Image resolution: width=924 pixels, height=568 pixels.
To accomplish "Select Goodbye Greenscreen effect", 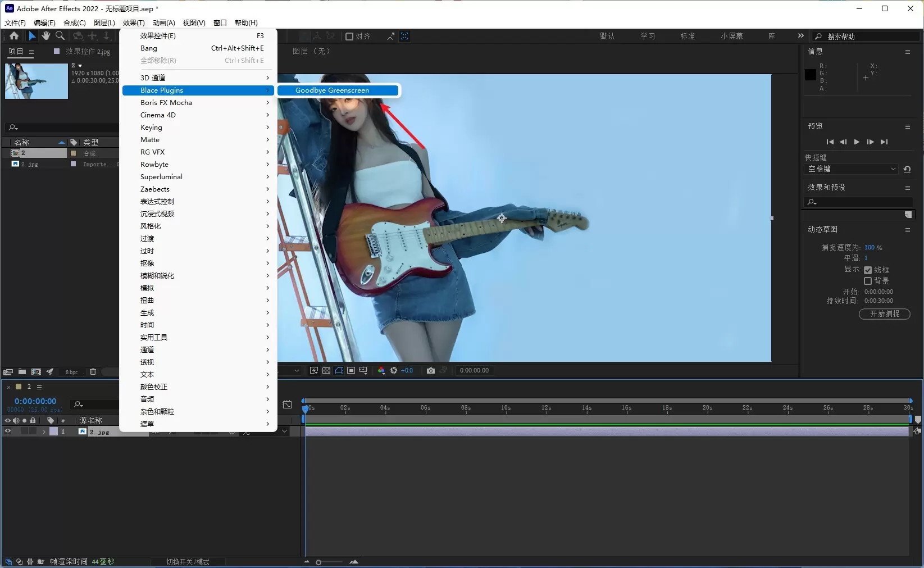I will (338, 90).
